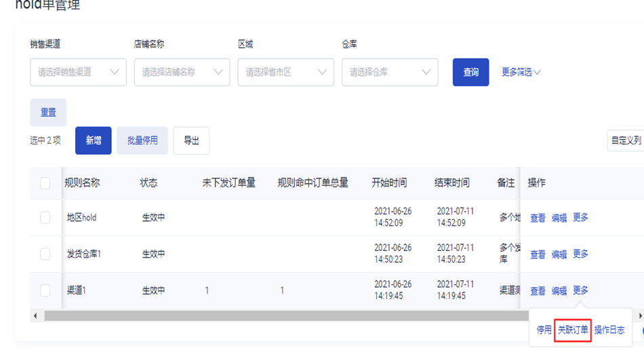Check the 地区hold row checkbox
Viewport: 644px width, 348px height.
point(45,217)
